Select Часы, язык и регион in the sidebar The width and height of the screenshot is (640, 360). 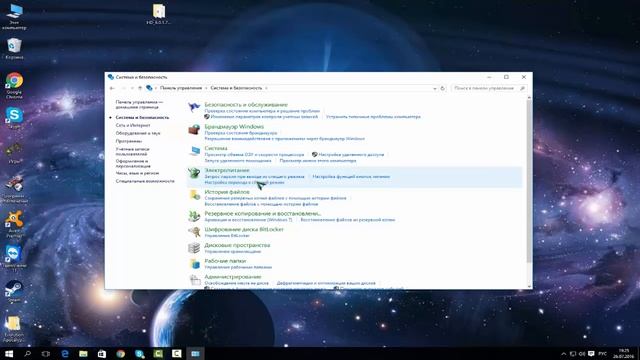tap(137, 173)
